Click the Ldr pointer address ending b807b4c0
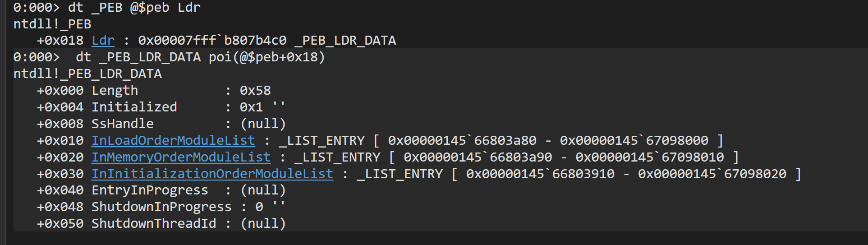868x245 pixels. click(212, 41)
